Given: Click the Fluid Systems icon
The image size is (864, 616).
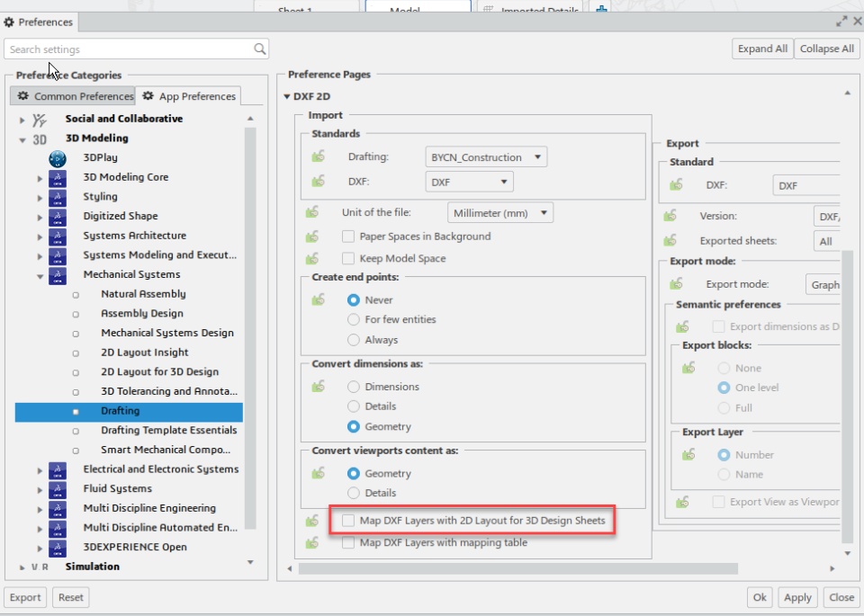Looking at the screenshot, I should [x=58, y=489].
